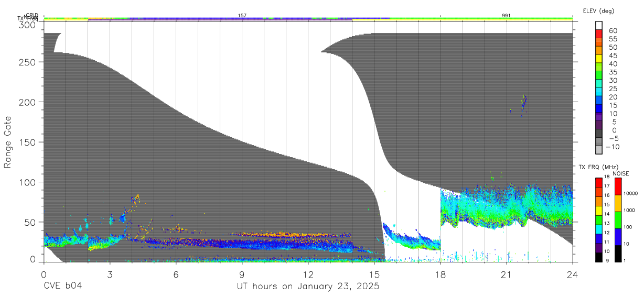Click the x-axis tick label '6'
Viewport: 644px width, 297px height.
coord(176,274)
